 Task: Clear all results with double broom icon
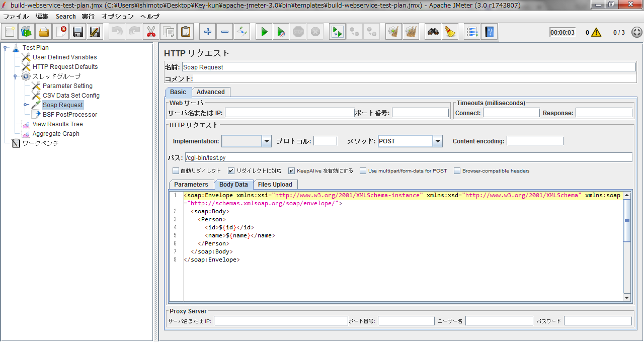click(x=411, y=32)
